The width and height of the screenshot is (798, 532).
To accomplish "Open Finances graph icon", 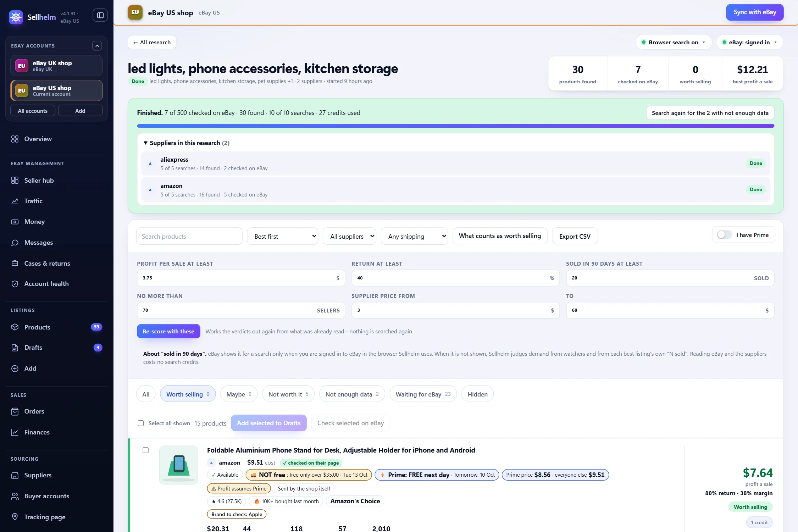I will coord(15,432).
